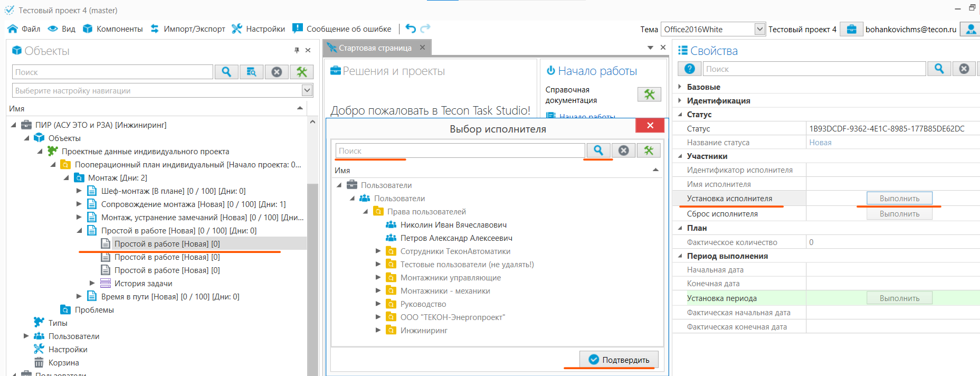The height and width of the screenshot is (376, 980).
Task: Click the help question mark in Properties
Action: coord(689,69)
